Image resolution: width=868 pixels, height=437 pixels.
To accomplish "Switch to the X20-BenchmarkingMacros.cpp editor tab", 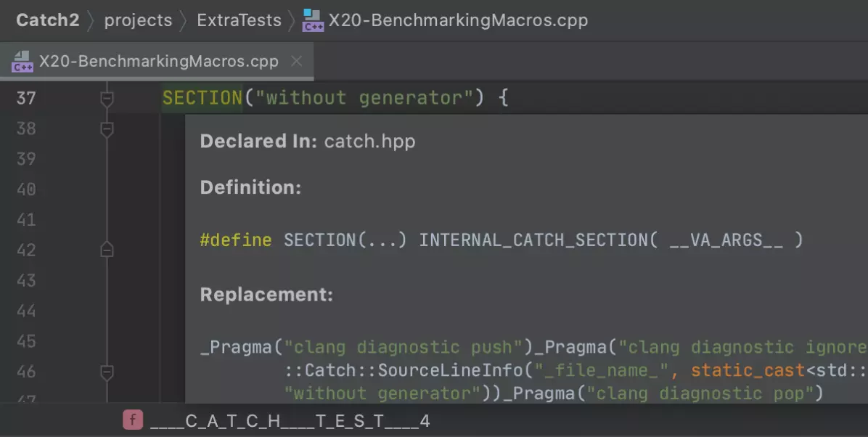I will tap(158, 61).
